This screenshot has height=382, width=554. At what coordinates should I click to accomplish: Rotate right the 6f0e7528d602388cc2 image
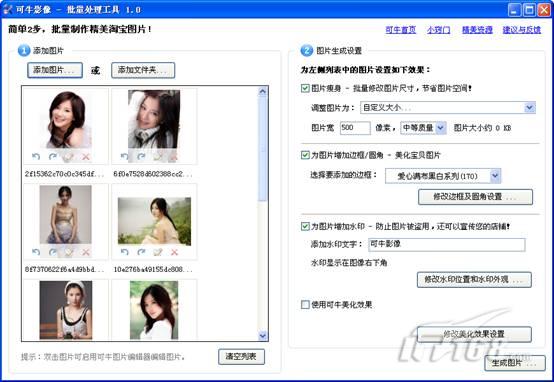coord(141,156)
